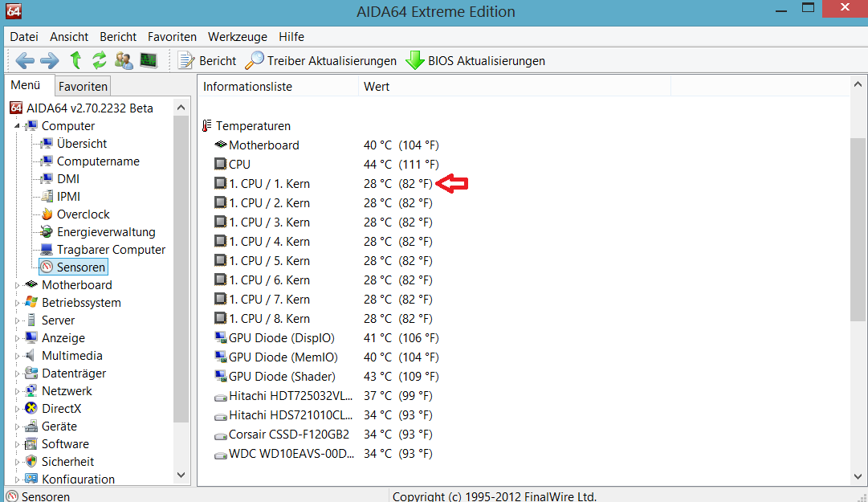Screen dimensions: 868x502
Task: Select Geräte in the tree
Action: click(x=59, y=426)
